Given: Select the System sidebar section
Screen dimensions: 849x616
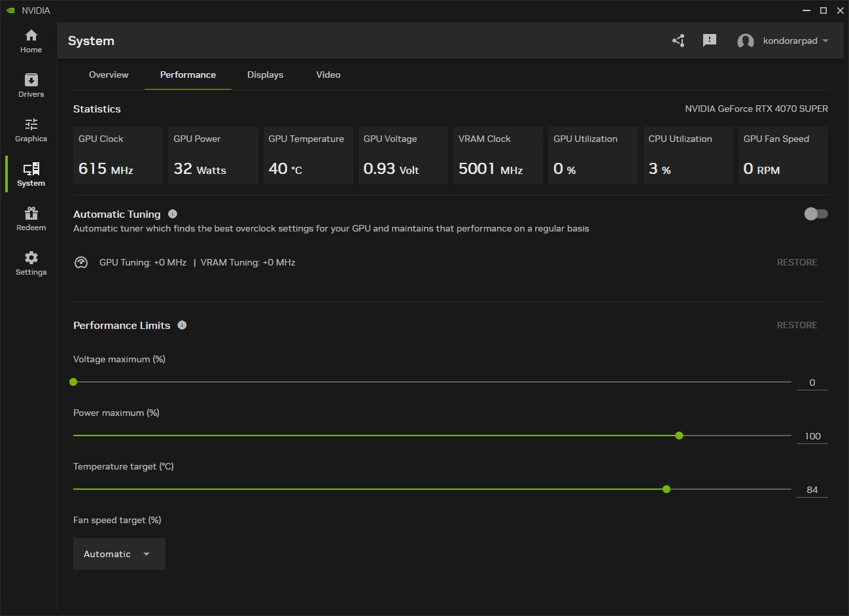Looking at the screenshot, I should [31, 174].
